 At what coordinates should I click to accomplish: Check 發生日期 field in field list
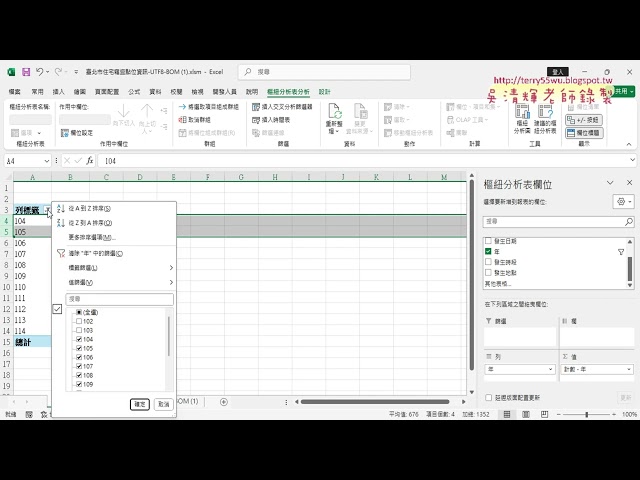coord(488,241)
